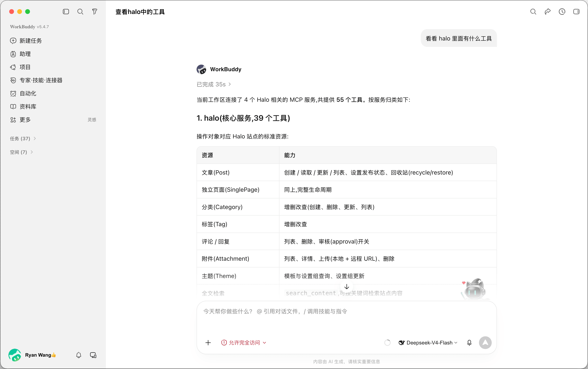Click the 分类(Category) cell

238,207
